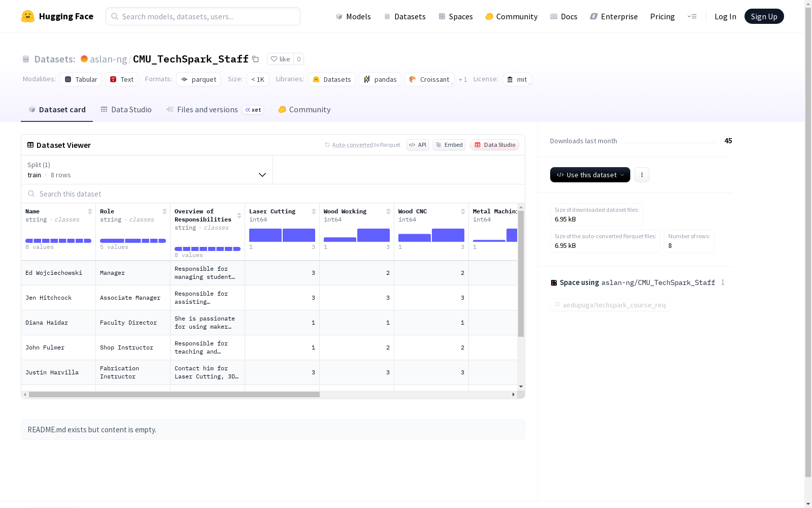812x508 pixels.
Task: Open Enterprise in top navigation
Action: click(614, 16)
